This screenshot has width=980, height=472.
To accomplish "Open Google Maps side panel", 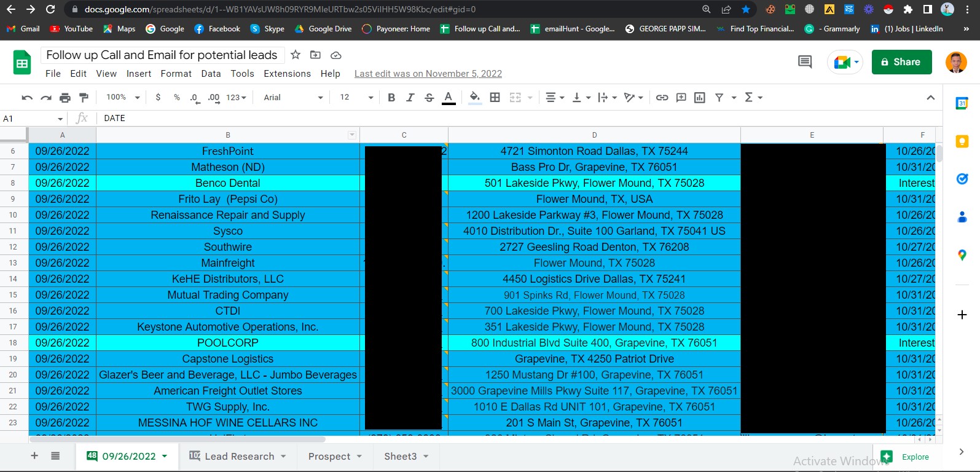I will (962, 254).
